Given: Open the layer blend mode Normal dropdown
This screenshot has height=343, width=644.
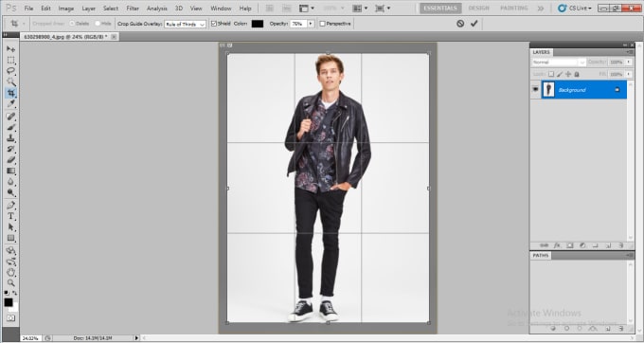Looking at the screenshot, I should click(x=559, y=63).
